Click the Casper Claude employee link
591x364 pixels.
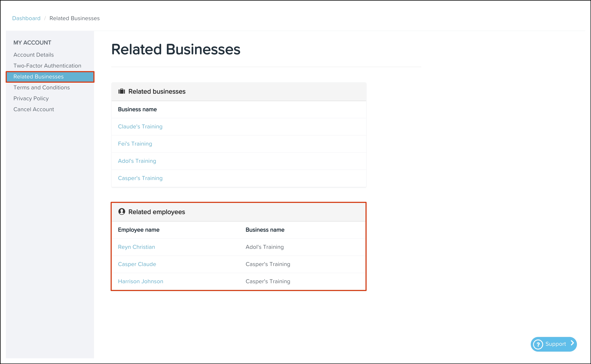coord(137,264)
